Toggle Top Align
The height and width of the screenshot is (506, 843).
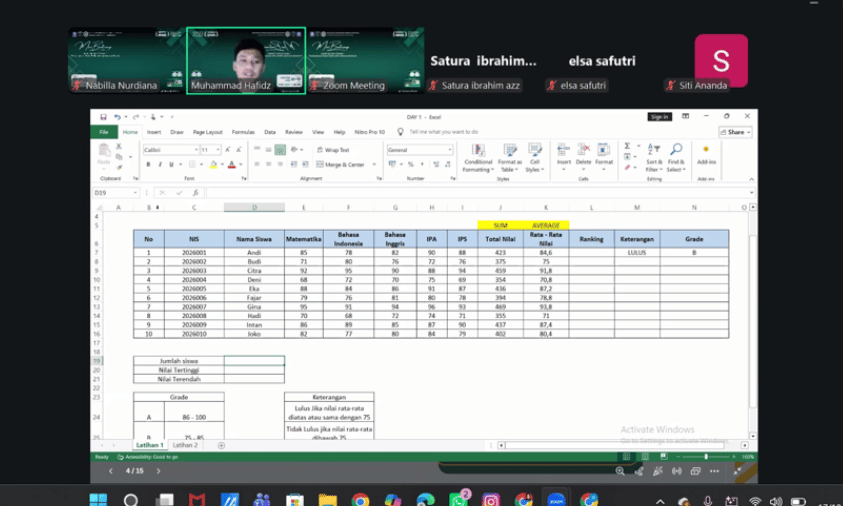[x=257, y=149]
